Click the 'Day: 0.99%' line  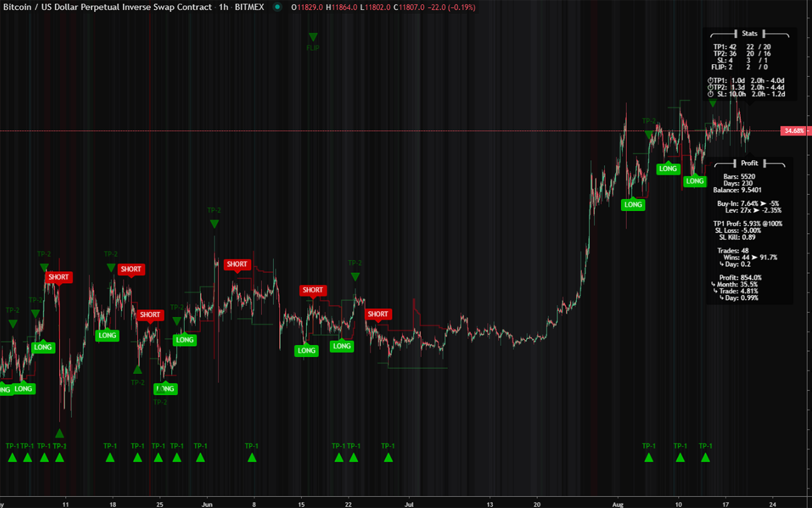tap(738, 298)
